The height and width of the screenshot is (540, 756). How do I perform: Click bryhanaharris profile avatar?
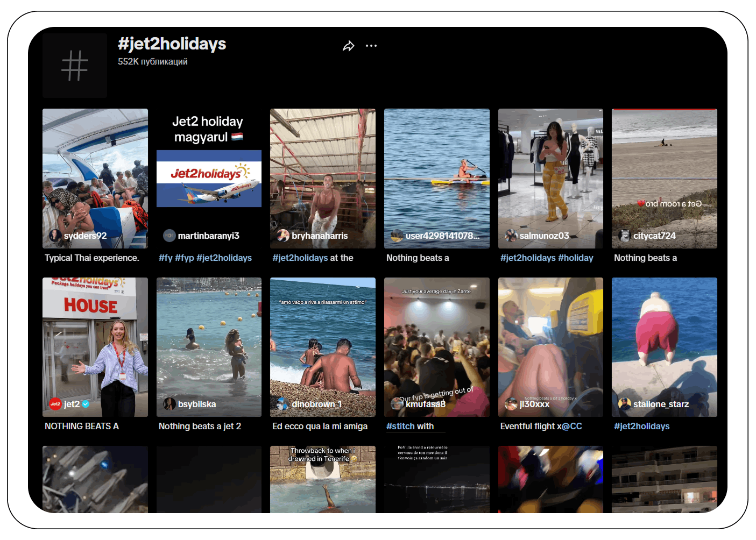coord(283,236)
